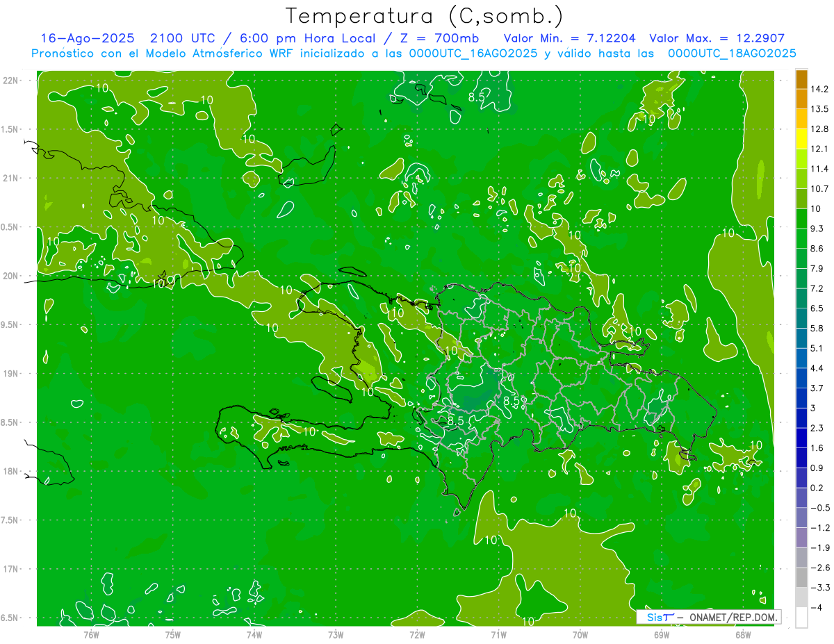The height and width of the screenshot is (644, 834).
Task: Click the '7.9' color scale label
Action: point(818,269)
